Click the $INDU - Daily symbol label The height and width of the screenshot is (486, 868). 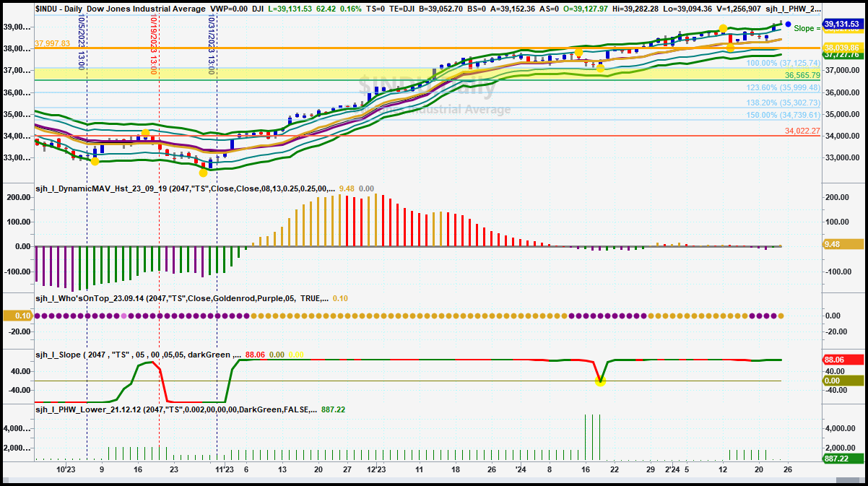click(x=59, y=7)
